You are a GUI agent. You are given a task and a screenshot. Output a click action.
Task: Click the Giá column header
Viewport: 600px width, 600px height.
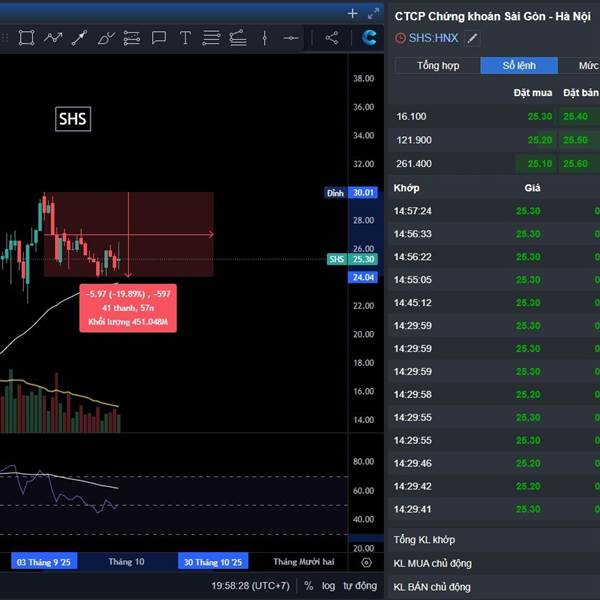tap(532, 188)
